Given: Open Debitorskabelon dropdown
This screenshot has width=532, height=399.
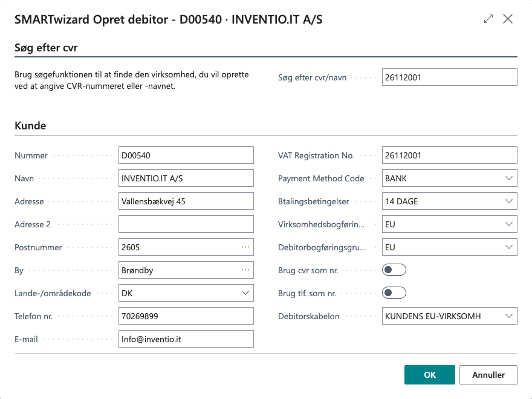Looking at the screenshot, I should coord(508,316).
